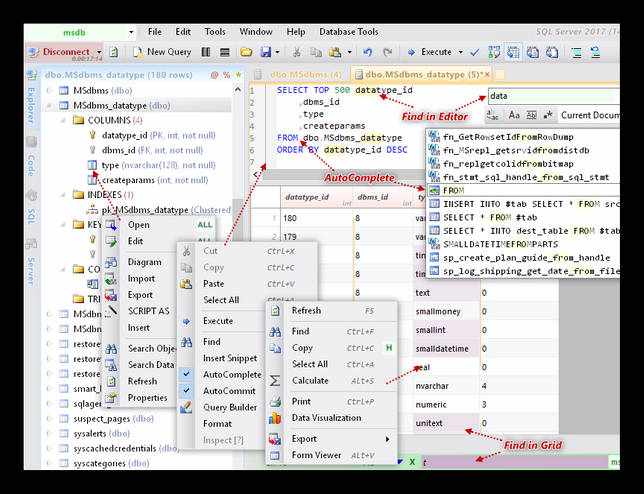The height and width of the screenshot is (494, 644).
Task: Click the % icon in explorer header
Action: pyautogui.click(x=226, y=75)
